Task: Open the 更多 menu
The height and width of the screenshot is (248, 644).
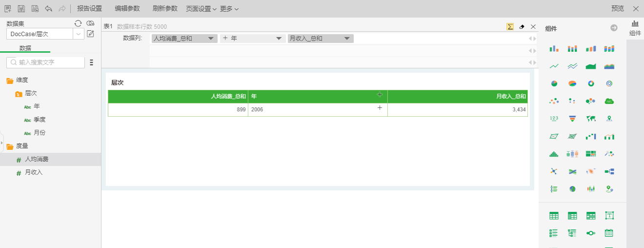Action: (x=229, y=9)
